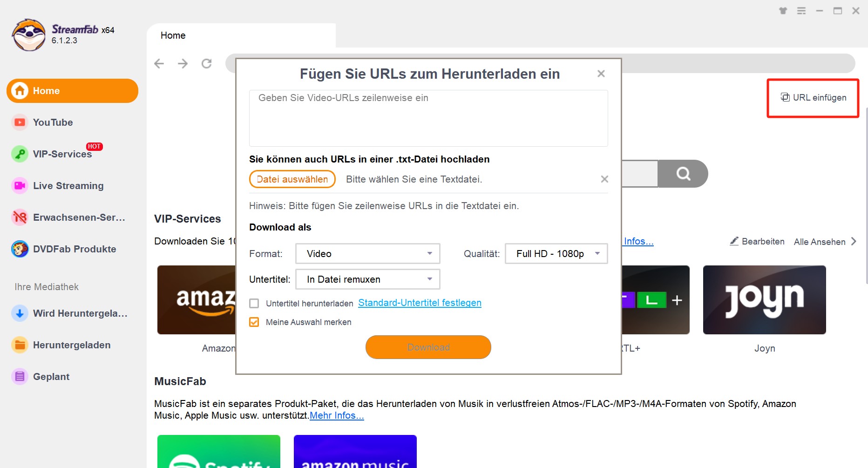Open the Amazon Music tile
The image size is (868, 468).
(355, 452)
